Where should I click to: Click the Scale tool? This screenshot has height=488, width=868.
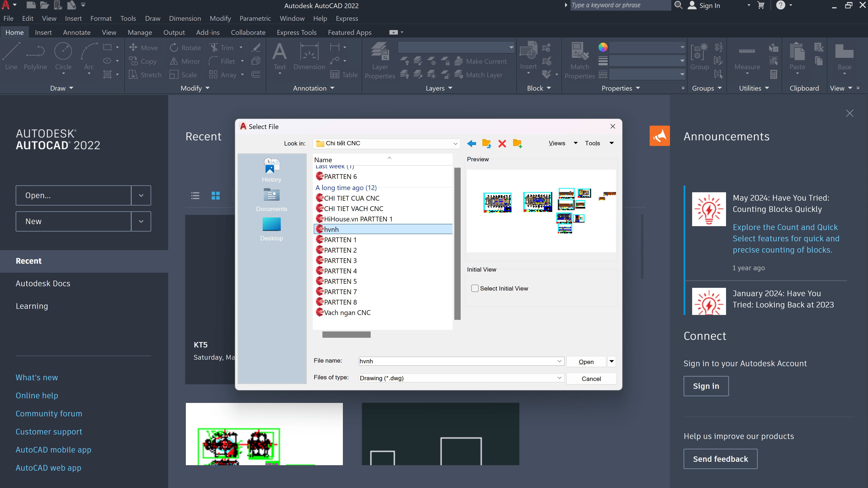[183, 75]
